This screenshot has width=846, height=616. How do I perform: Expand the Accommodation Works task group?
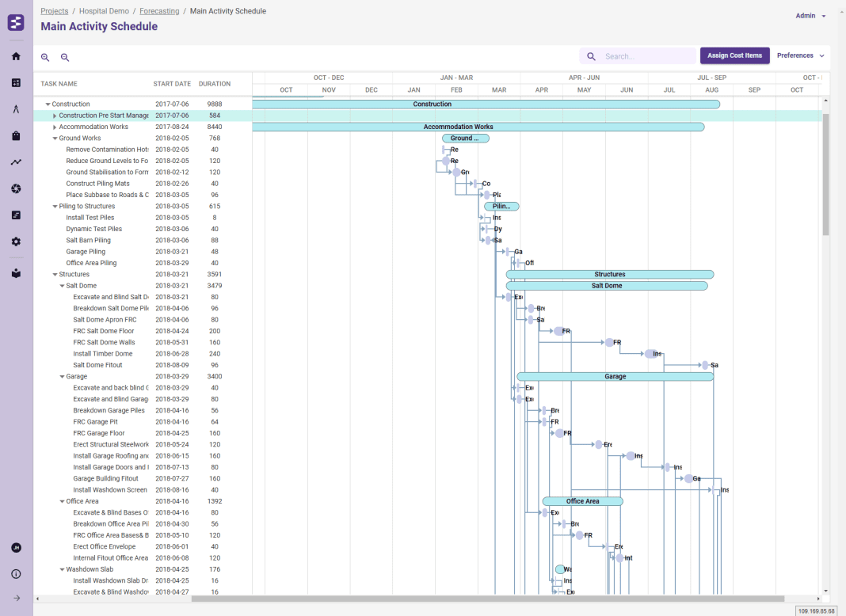point(55,127)
